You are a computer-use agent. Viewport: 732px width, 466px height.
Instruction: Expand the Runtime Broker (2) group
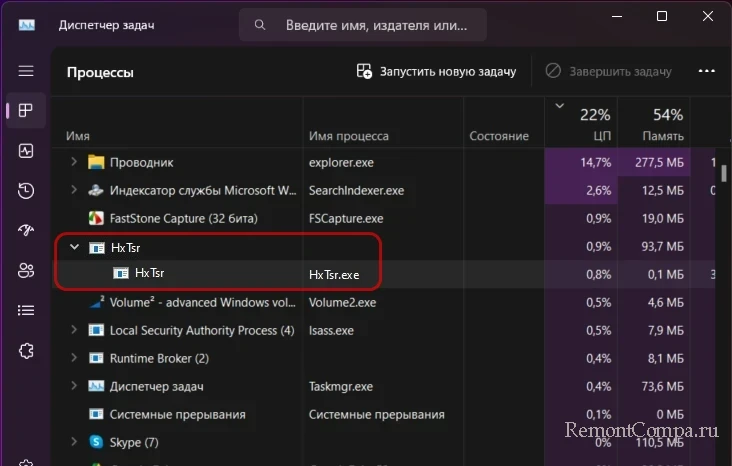click(x=73, y=358)
